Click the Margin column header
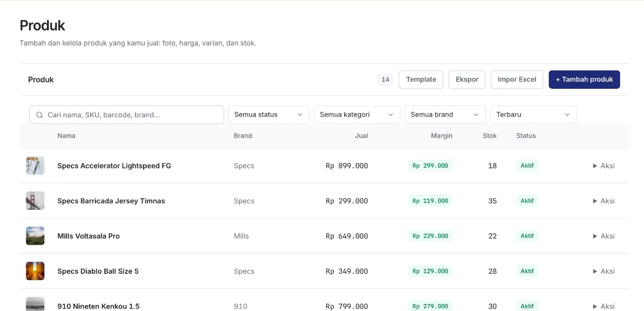 click(x=442, y=136)
